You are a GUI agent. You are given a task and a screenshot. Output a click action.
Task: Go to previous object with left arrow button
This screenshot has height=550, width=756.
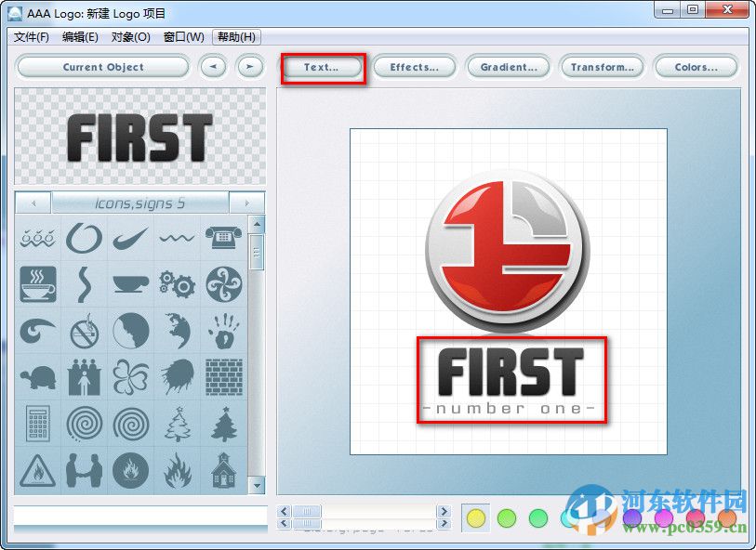coord(213,67)
